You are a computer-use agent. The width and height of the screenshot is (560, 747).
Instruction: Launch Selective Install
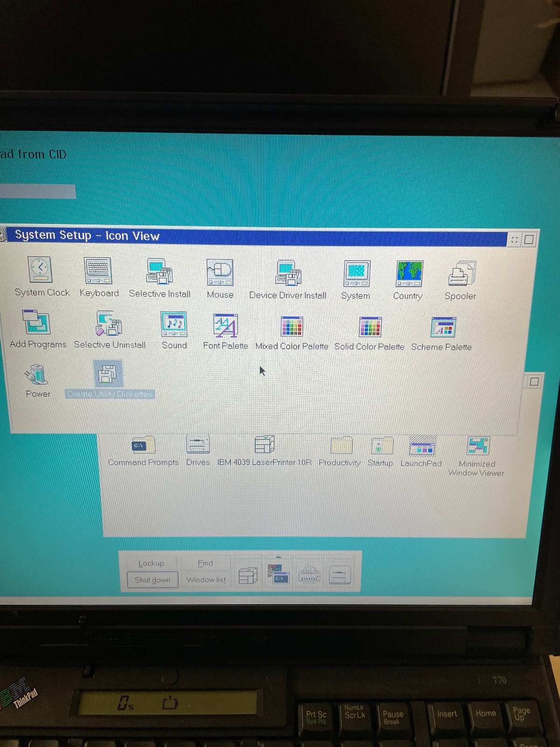[159, 272]
